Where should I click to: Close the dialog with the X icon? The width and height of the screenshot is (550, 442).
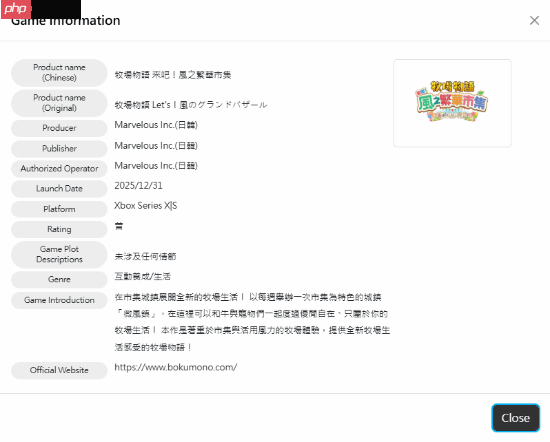click(x=534, y=21)
